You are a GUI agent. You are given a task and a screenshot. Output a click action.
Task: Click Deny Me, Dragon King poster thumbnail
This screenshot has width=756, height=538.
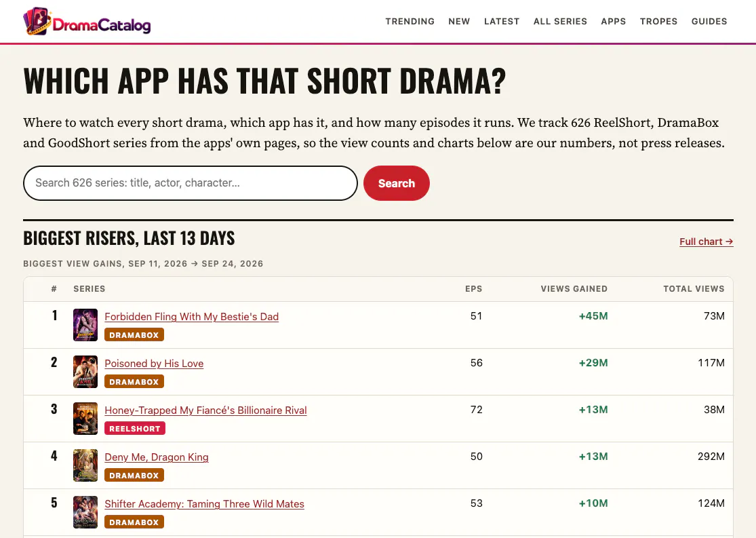[x=85, y=465]
